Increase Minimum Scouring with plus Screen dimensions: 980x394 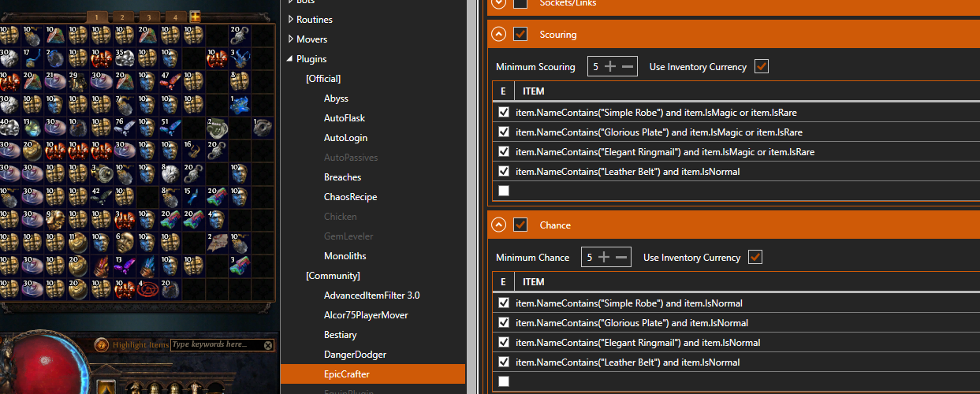point(609,67)
